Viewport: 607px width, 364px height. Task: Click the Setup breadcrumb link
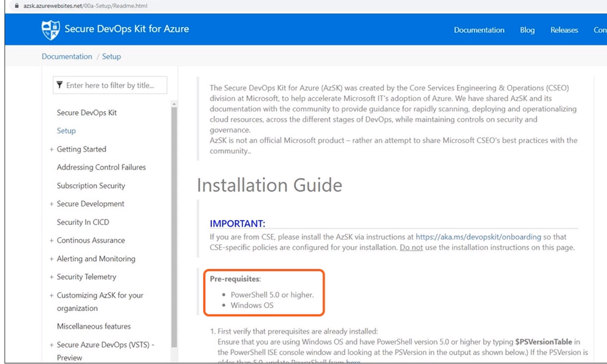[x=111, y=57]
